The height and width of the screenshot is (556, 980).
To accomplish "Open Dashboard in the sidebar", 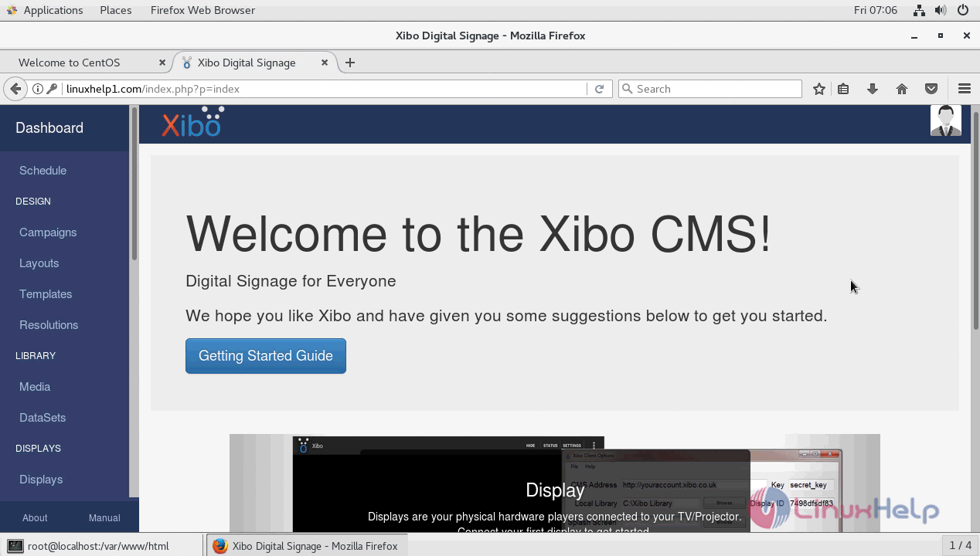I will pos(49,128).
